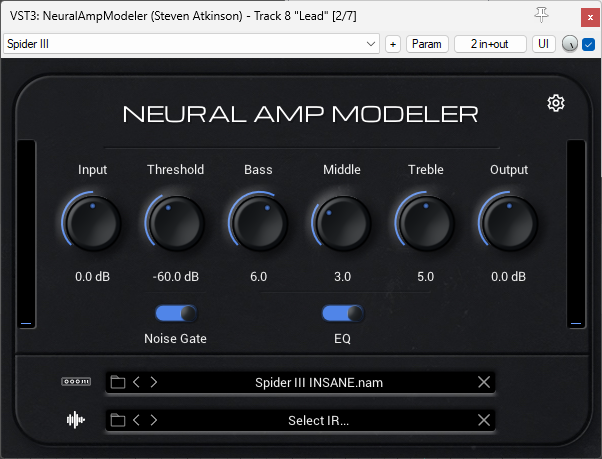Click the Spider III INSANE.nam file name

(x=319, y=383)
